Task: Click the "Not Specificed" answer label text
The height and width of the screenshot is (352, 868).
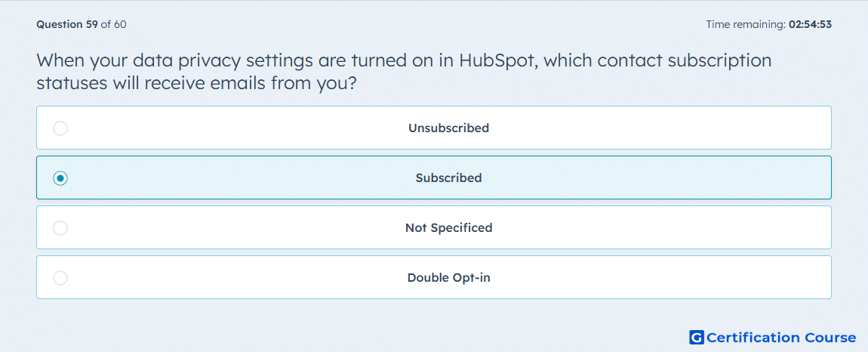Action: coord(448,228)
